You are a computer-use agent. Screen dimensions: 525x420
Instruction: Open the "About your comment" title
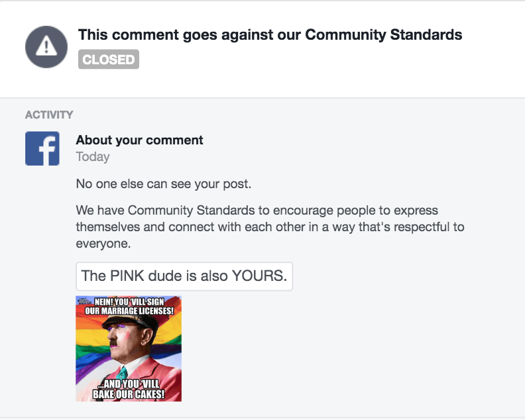(x=139, y=140)
